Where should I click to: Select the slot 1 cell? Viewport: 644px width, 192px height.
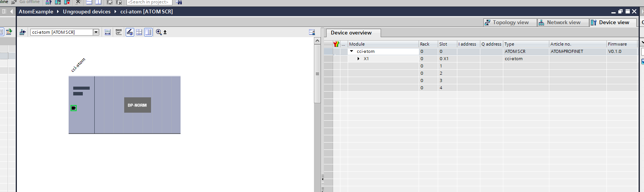pyautogui.click(x=447, y=66)
